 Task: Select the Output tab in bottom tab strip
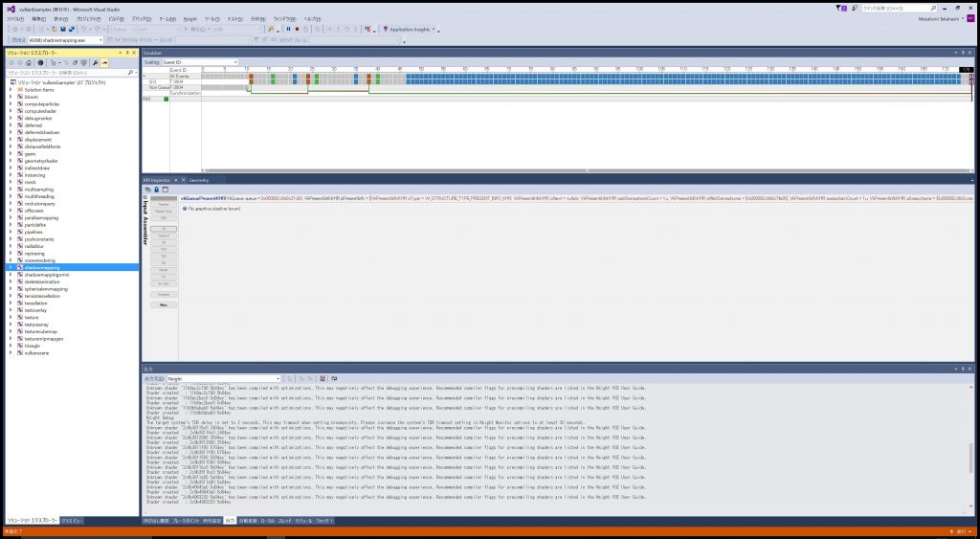(230, 520)
